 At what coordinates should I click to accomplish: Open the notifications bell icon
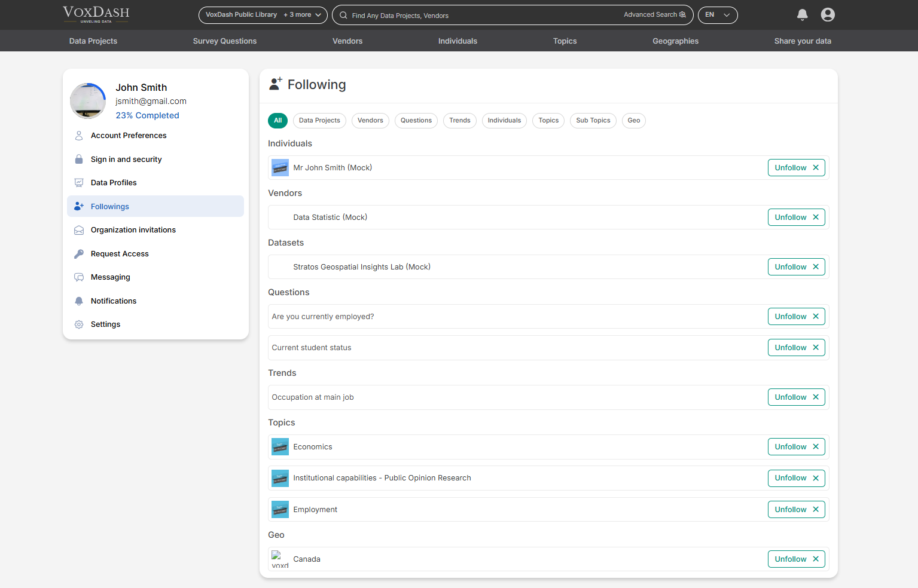pyautogui.click(x=803, y=15)
